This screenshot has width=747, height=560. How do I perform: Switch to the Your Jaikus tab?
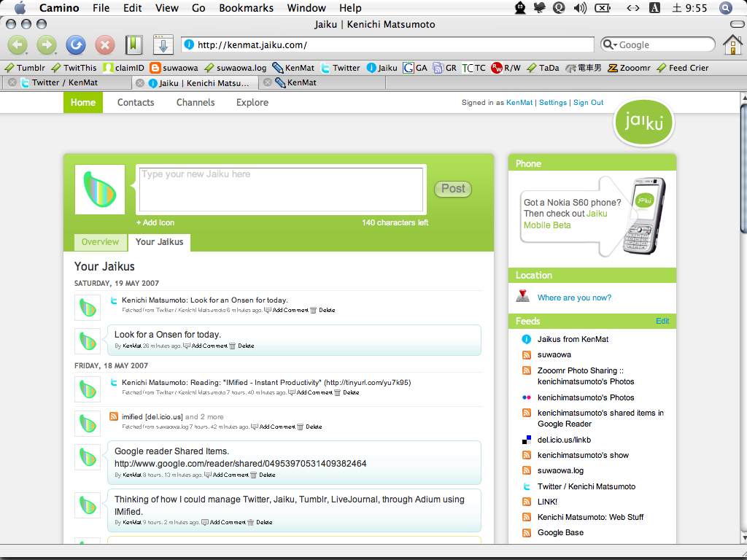(159, 242)
